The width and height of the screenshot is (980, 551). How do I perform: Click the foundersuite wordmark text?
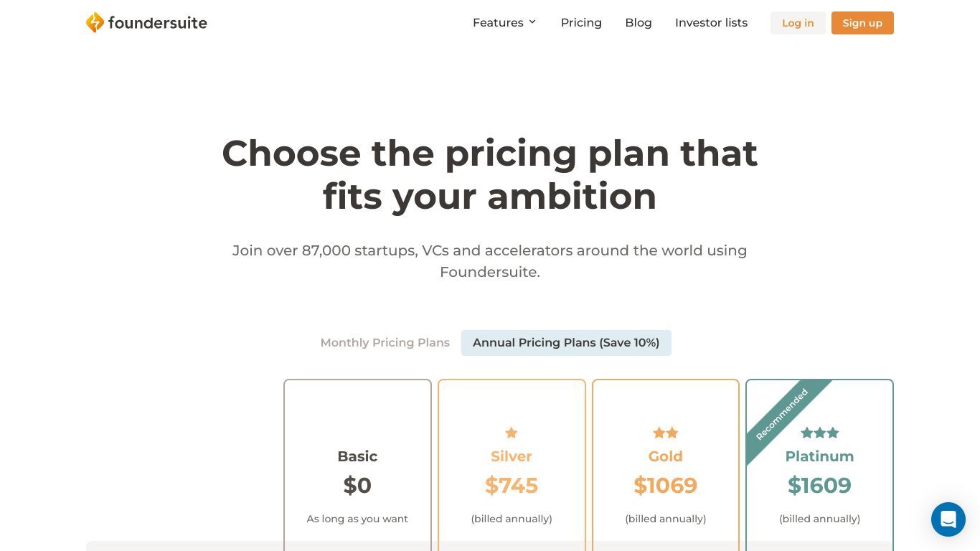point(158,23)
